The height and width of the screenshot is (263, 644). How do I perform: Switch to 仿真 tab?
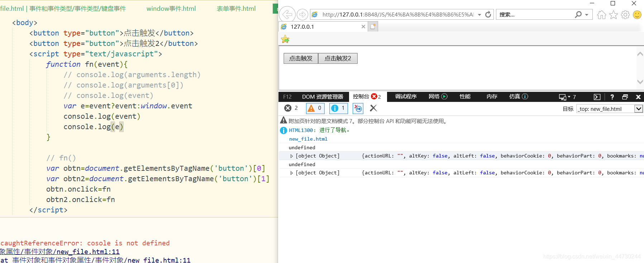[x=519, y=97]
